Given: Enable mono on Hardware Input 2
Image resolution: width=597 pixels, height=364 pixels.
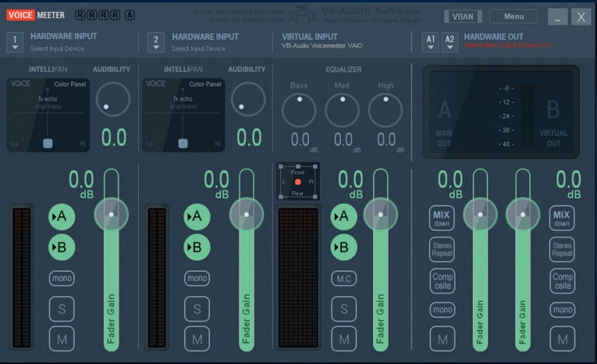Looking at the screenshot, I should [x=197, y=278].
